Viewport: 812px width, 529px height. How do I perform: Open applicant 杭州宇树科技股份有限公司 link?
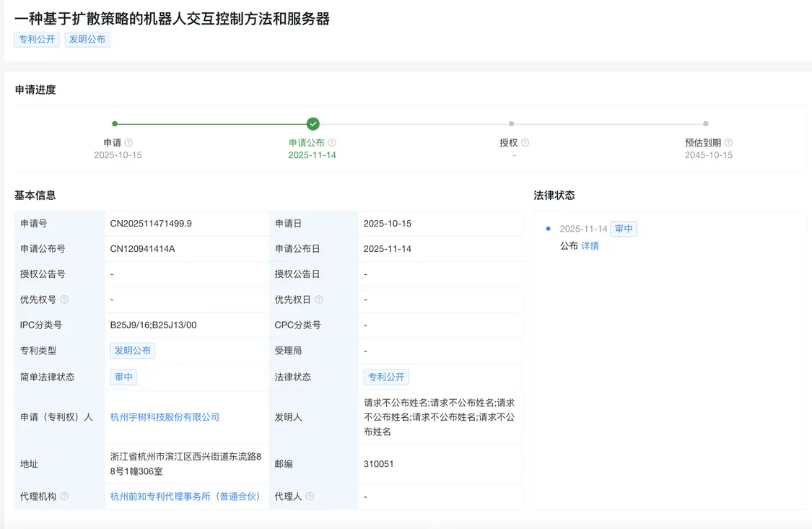point(165,417)
